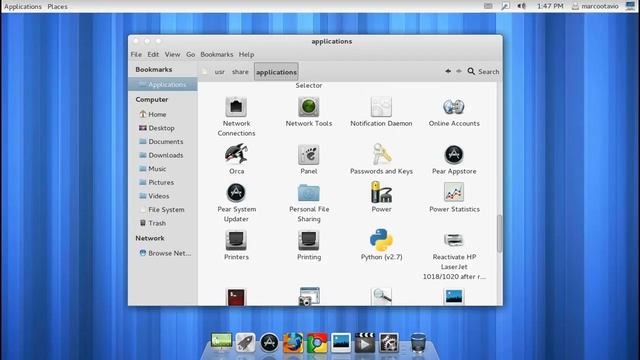Viewport: 640px width, 360px height.
Task: Click the root folder path icon
Action: pos(205,72)
